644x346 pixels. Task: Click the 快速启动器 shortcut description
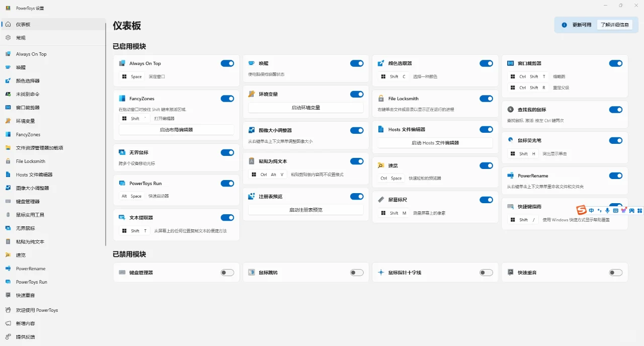(158, 196)
